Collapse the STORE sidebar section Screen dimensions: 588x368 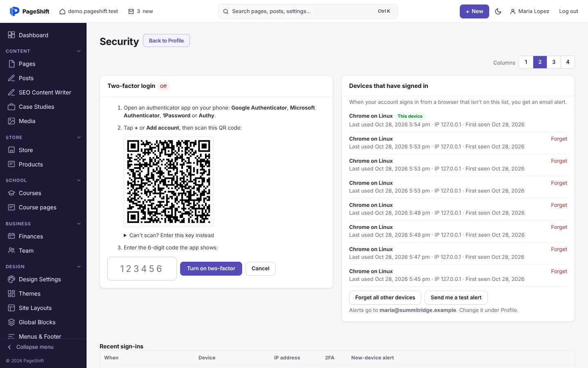(x=79, y=137)
